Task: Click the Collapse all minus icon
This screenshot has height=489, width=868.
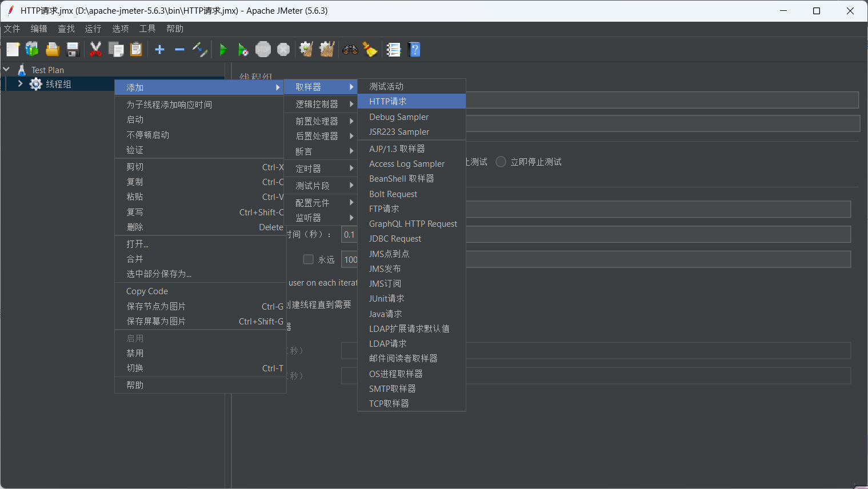Action: pos(179,50)
